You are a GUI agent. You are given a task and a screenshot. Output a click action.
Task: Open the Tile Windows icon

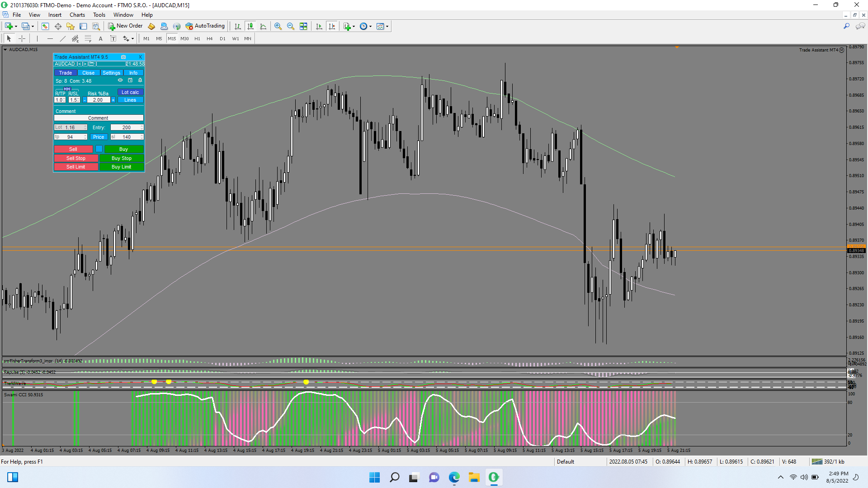(303, 26)
